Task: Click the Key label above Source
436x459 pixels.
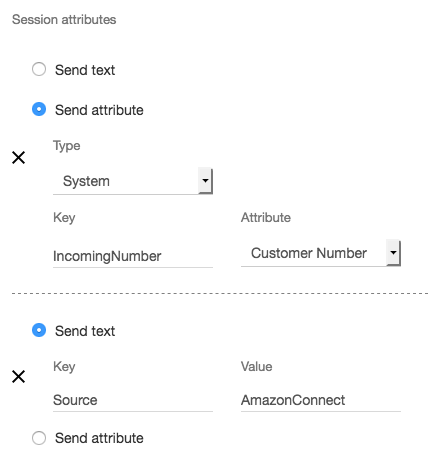Action: point(64,367)
